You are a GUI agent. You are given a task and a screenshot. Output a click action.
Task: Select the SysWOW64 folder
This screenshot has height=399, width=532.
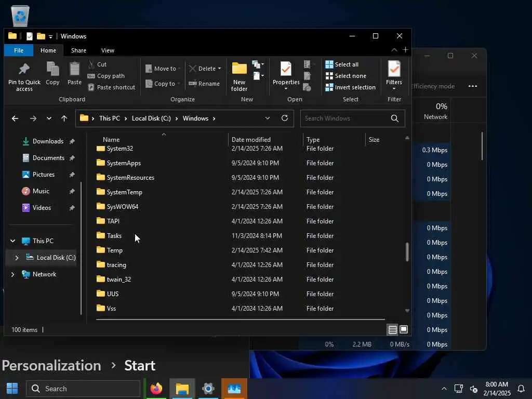(122, 207)
